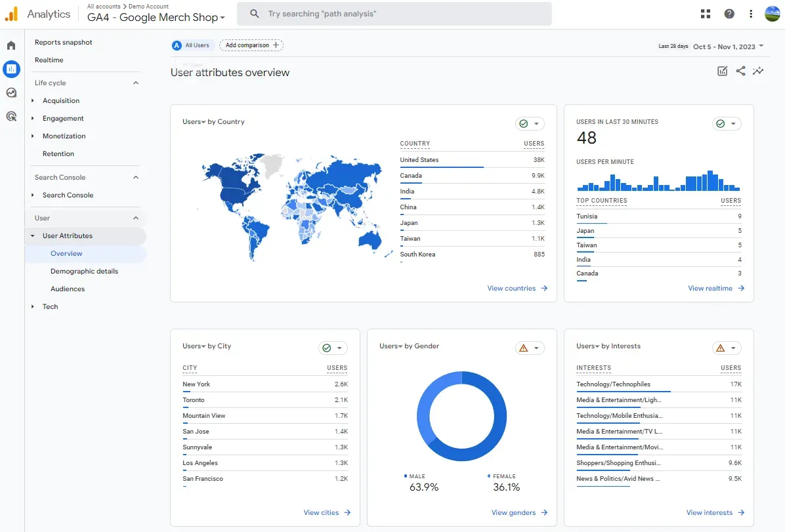Open the Users by City status dropdown
785x532 pixels.
click(333, 348)
